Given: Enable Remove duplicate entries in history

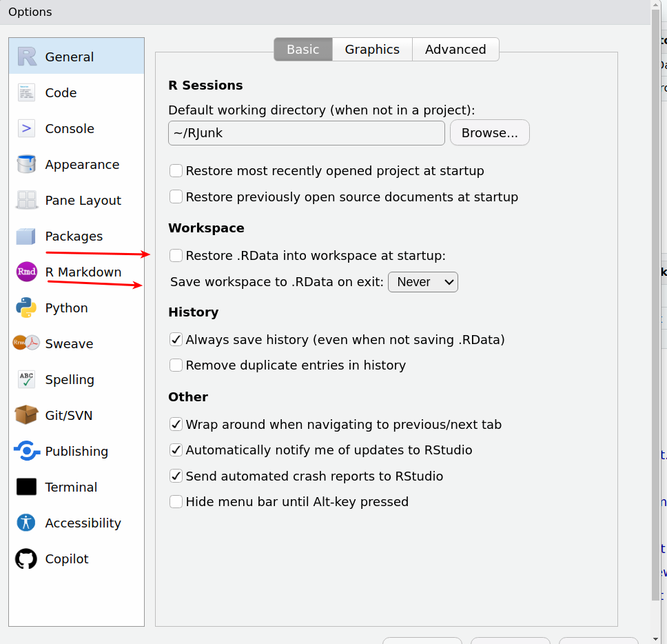Looking at the screenshot, I should tap(176, 365).
